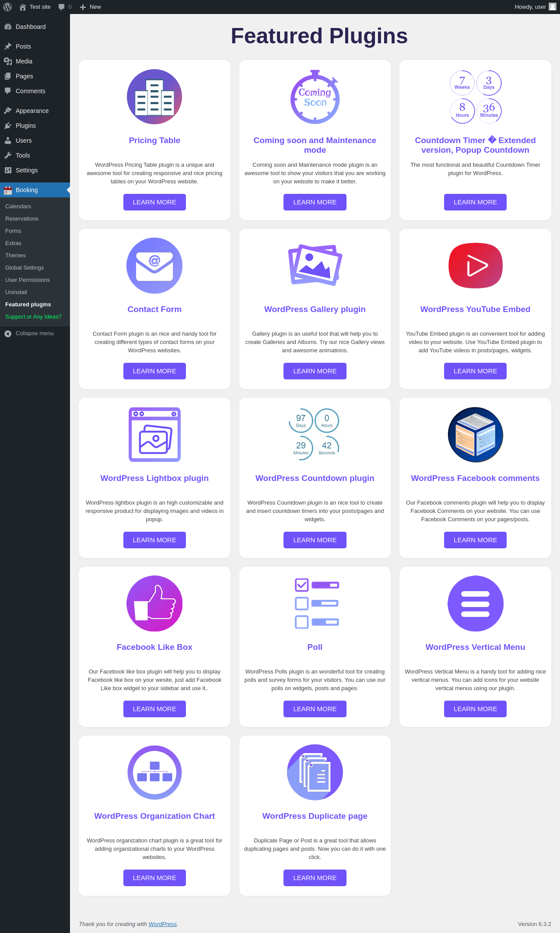Click the WordPress logo in the admin bar

(7, 7)
